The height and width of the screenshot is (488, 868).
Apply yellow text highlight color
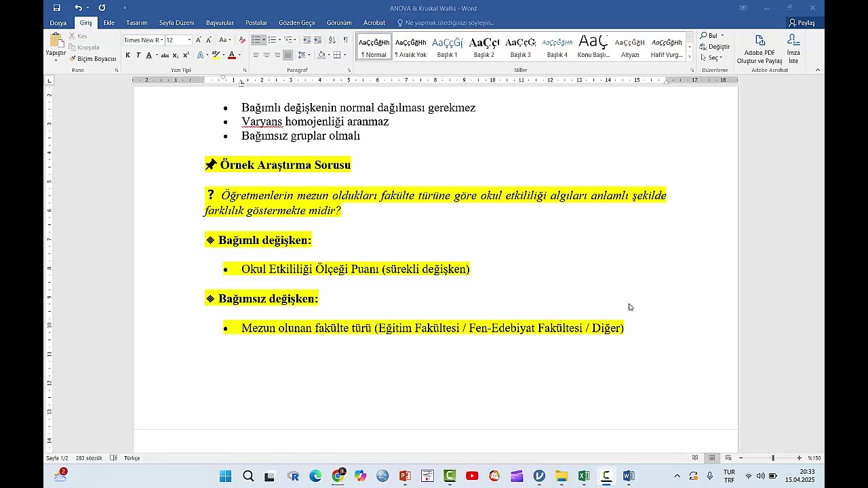(215, 55)
